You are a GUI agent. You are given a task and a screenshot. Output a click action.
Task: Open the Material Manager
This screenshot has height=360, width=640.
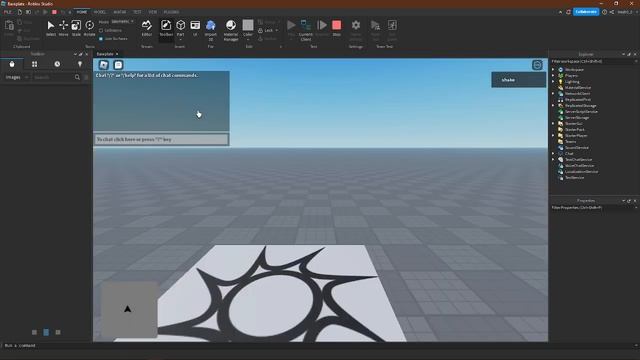(231, 29)
